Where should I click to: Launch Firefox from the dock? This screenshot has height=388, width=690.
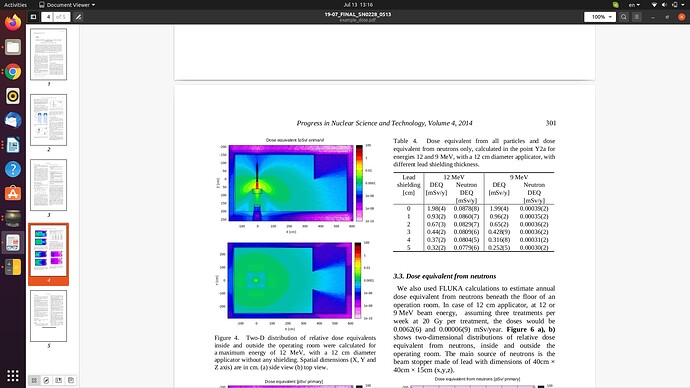[13, 22]
